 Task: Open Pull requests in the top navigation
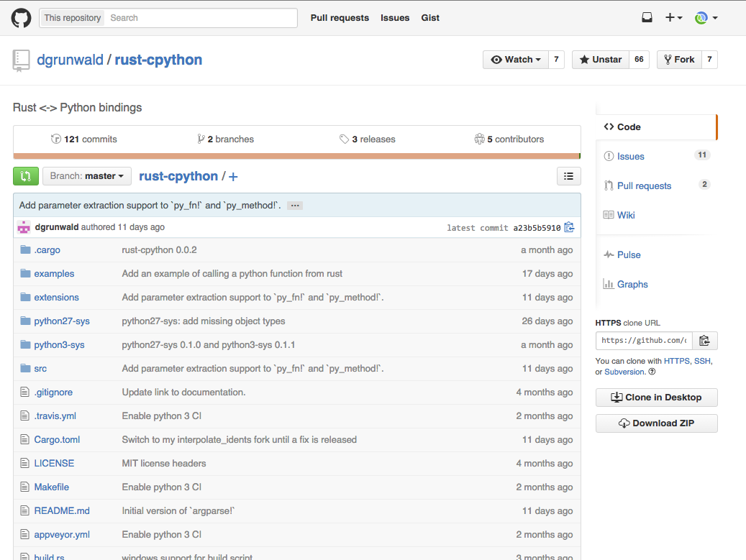tap(340, 18)
